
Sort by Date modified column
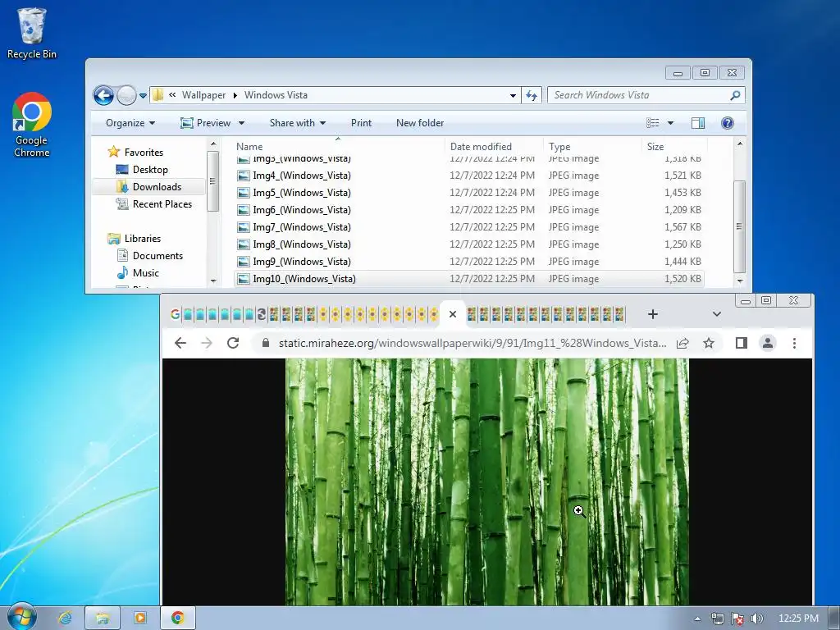(x=494, y=147)
